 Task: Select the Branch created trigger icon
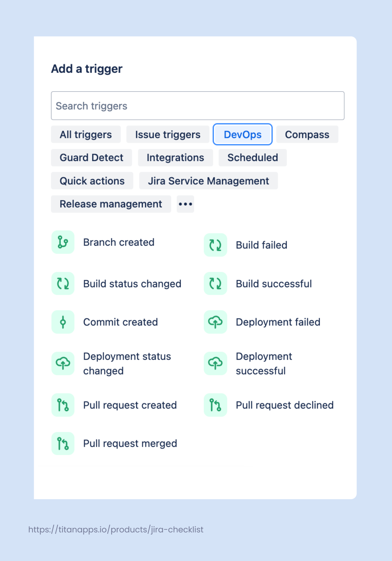[x=63, y=242]
